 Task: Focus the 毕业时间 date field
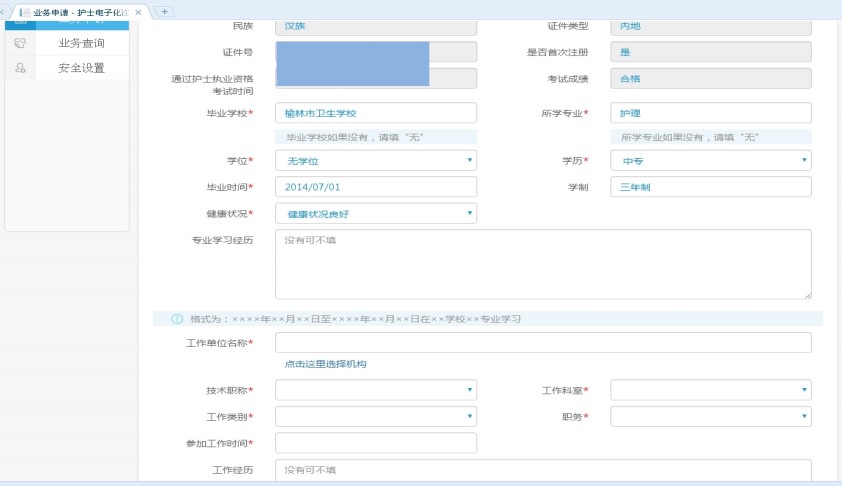(x=375, y=187)
